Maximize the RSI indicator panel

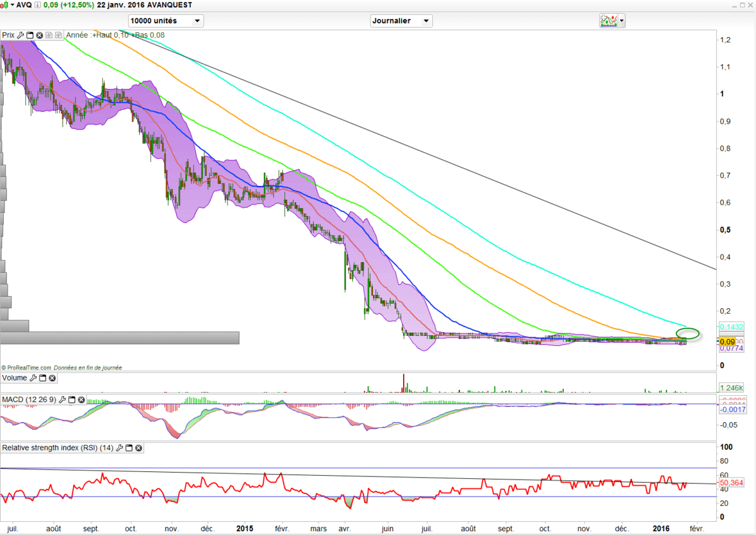coord(129,448)
